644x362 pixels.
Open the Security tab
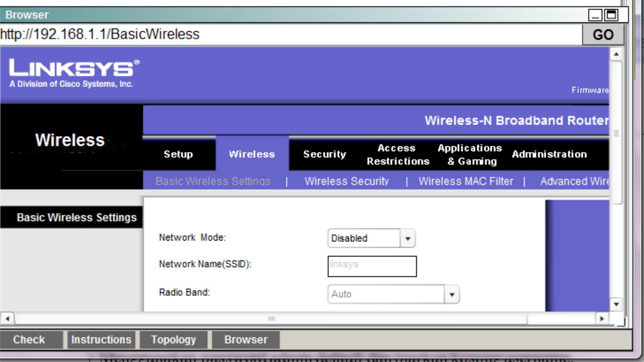click(x=324, y=154)
